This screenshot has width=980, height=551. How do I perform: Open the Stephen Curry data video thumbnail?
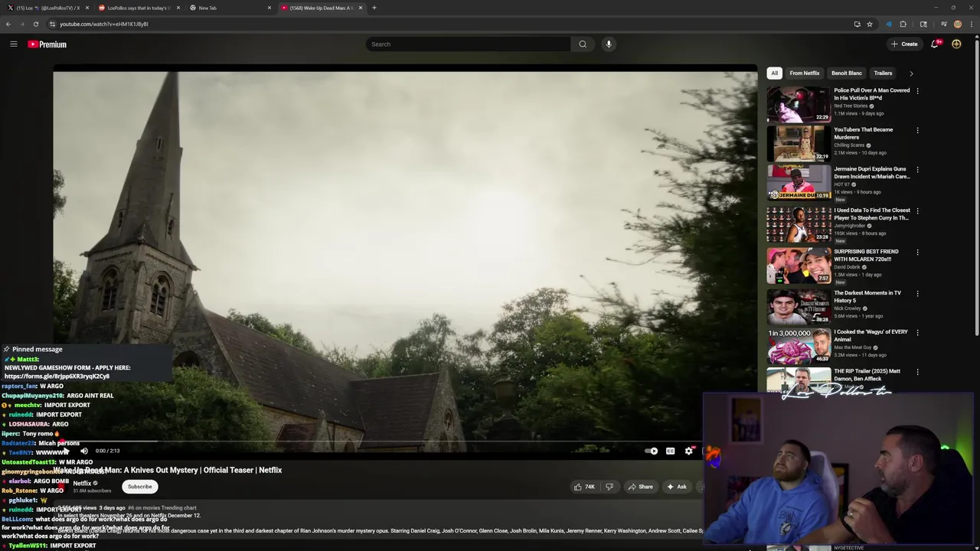799,224
